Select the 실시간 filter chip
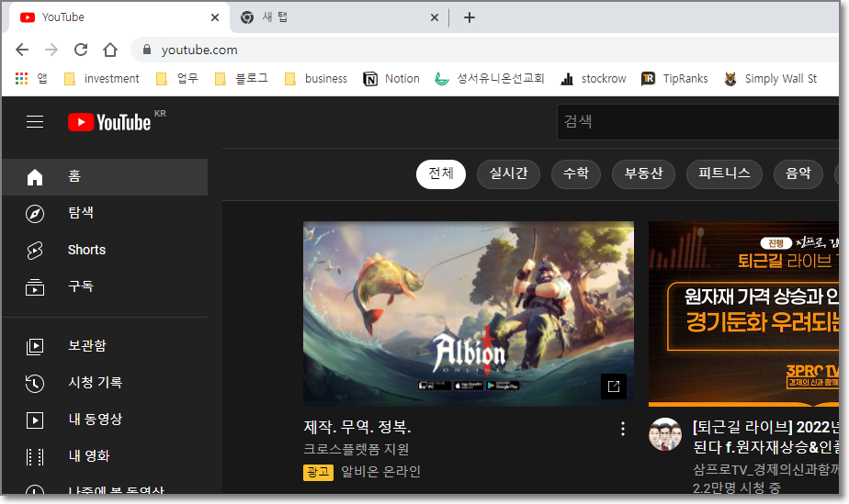The image size is (849, 504). coord(508,174)
